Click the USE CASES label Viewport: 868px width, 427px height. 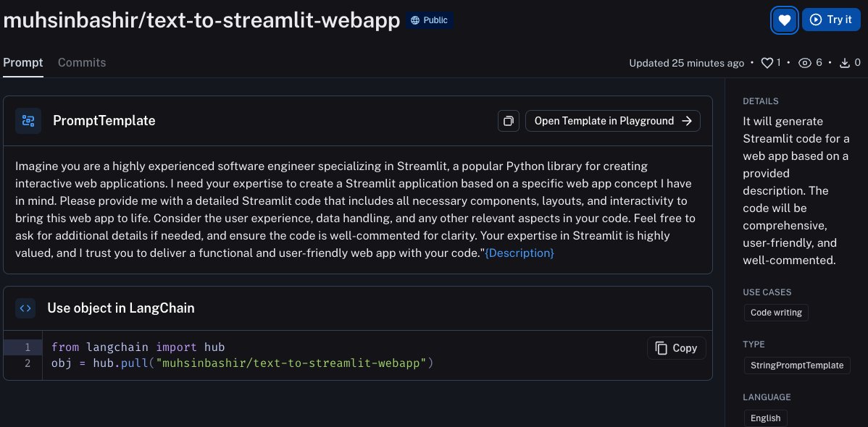[767, 292]
